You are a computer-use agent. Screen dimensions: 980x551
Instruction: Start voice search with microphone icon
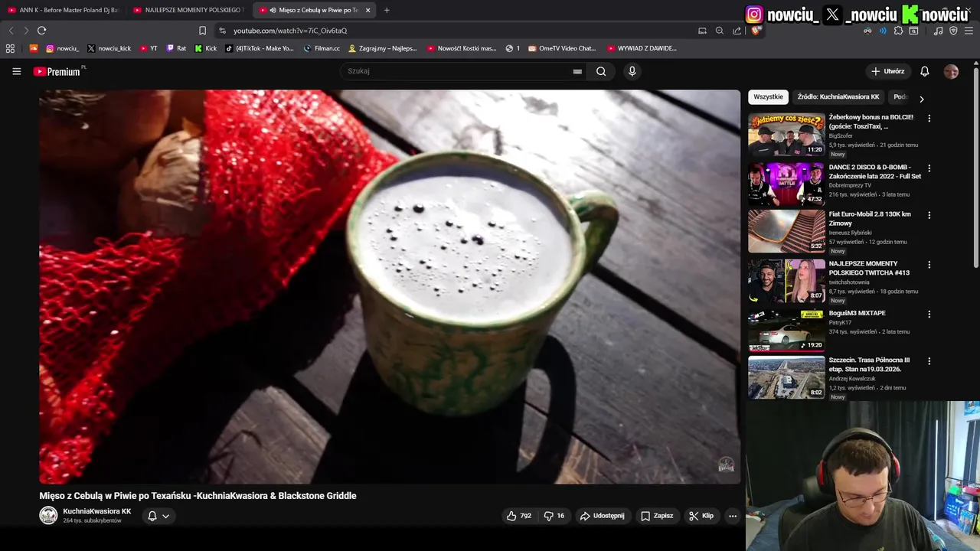(632, 71)
